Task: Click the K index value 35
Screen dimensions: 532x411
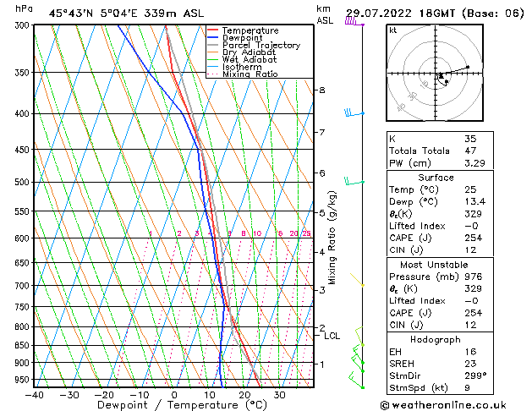Action: [x=470, y=139]
